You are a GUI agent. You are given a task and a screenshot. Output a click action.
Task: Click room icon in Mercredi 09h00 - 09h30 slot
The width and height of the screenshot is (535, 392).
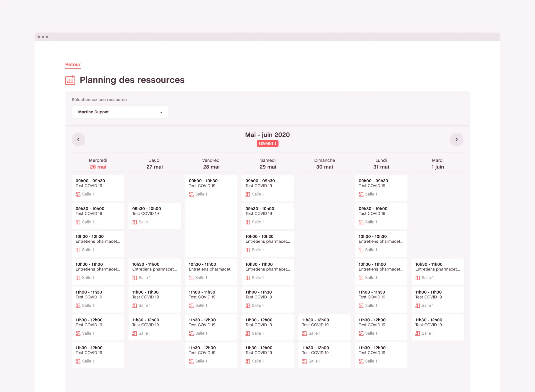coord(78,194)
